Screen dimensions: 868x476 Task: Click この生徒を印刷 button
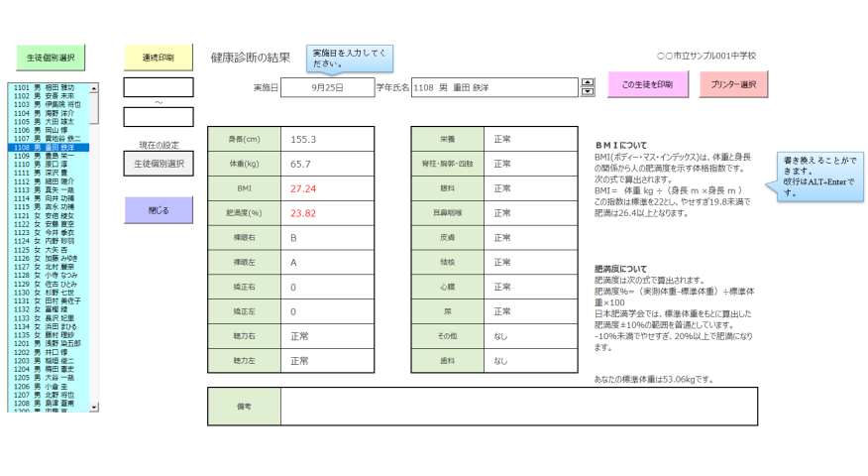point(647,85)
